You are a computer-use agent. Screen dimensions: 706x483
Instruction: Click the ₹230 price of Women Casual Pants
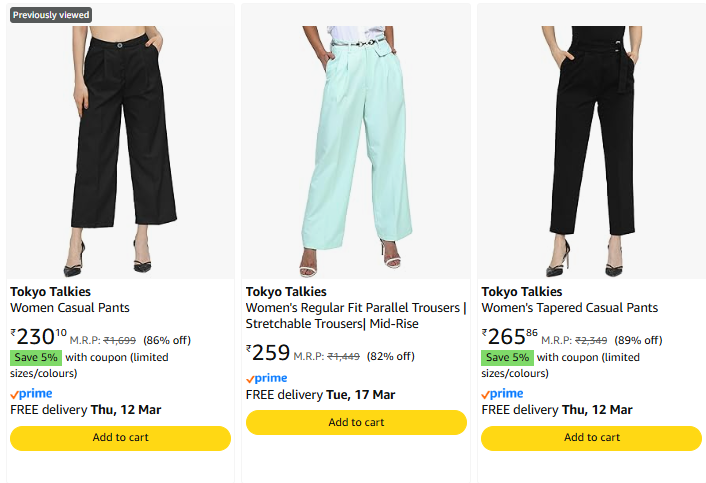[38, 337]
